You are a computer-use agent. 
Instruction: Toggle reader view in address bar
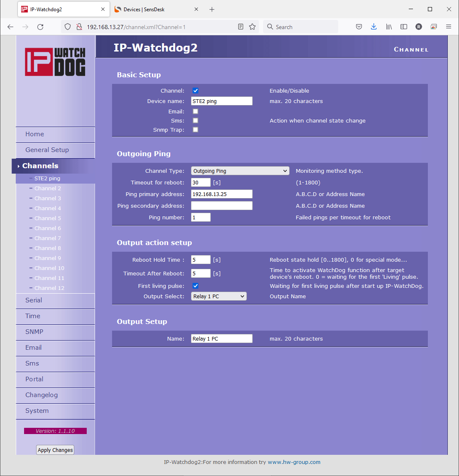coord(241,27)
